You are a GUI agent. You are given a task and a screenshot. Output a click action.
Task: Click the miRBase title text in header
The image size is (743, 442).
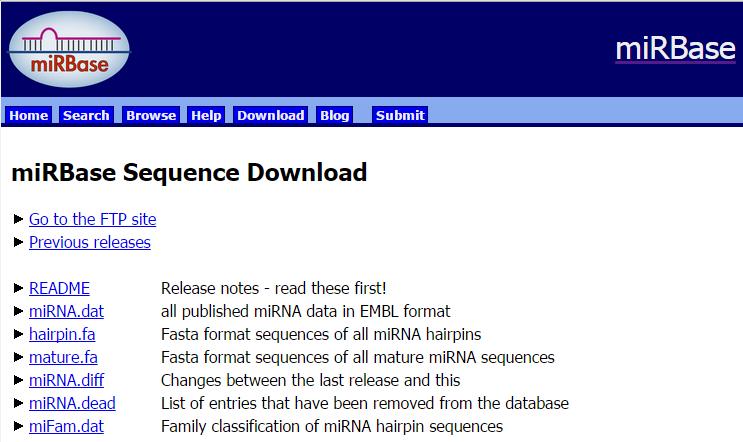[675, 49]
